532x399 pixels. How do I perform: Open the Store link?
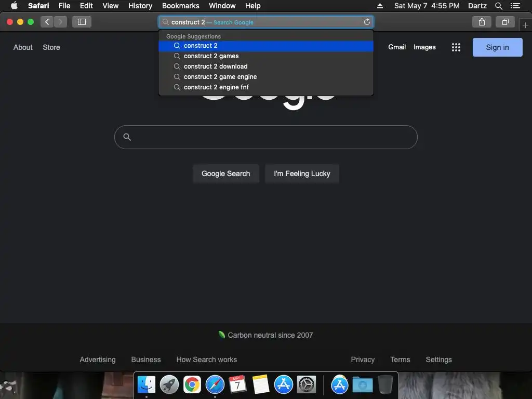[51, 47]
